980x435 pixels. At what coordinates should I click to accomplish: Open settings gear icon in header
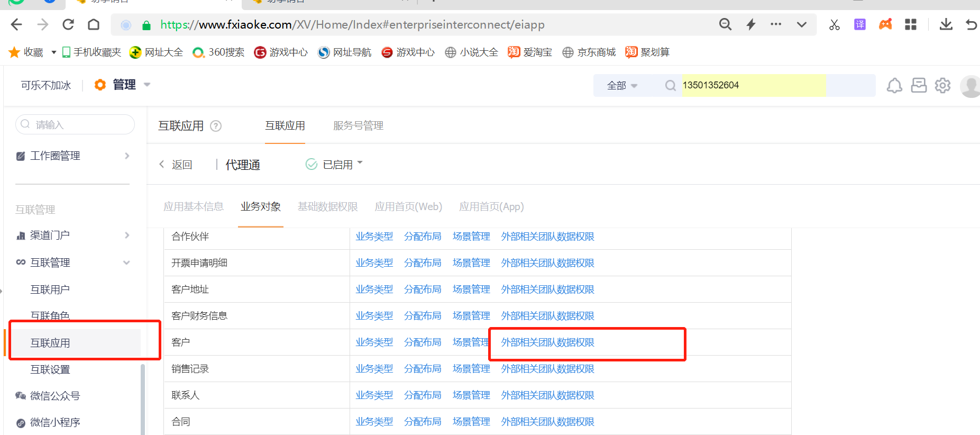coord(942,85)
